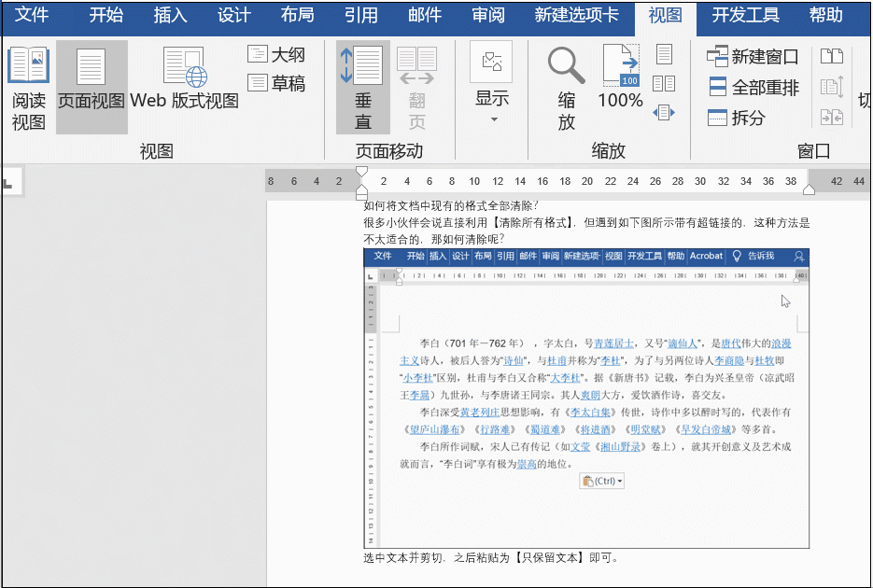Open the 邮件 ribbon tab
Image resolution: width=873 pixels, height=588 pixels.
coord(424,16)
